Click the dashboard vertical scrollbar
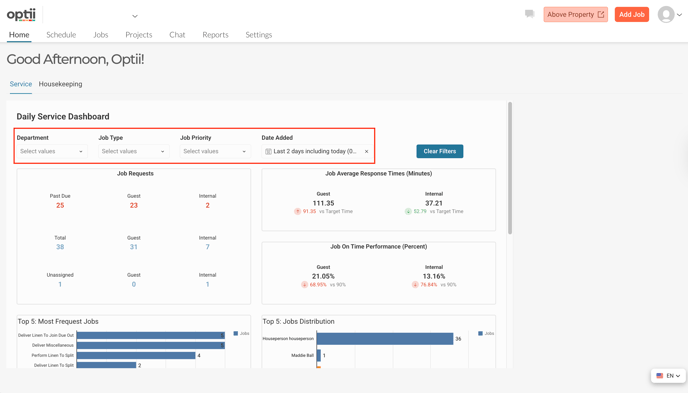The height and width of the screenshot is (393, 688). point(510,168)
